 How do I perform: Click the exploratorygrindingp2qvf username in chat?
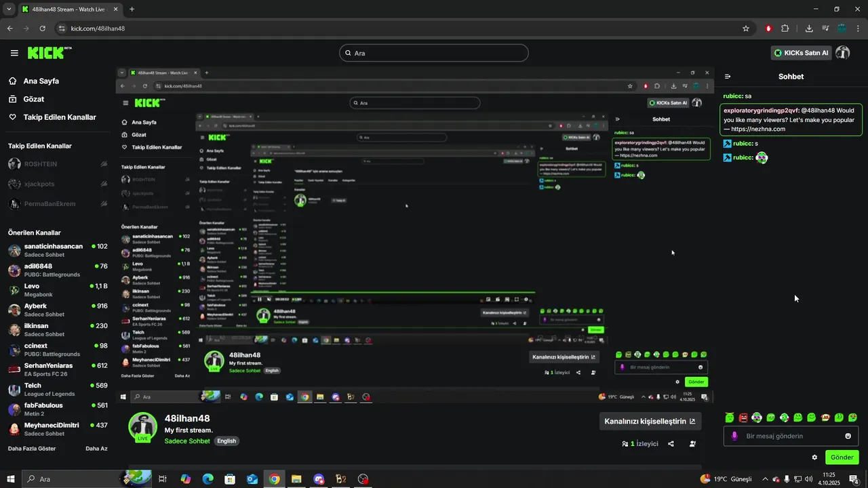[761, 110]
